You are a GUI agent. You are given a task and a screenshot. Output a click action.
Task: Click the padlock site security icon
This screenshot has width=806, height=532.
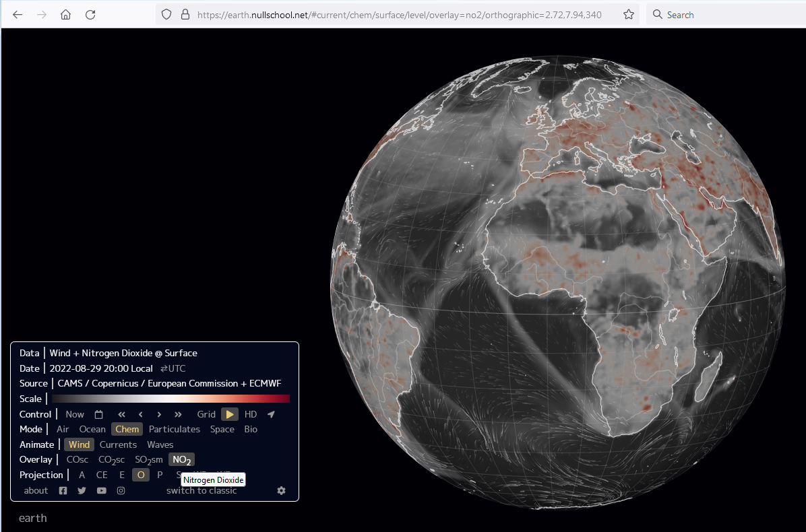(x=185, y=14)
